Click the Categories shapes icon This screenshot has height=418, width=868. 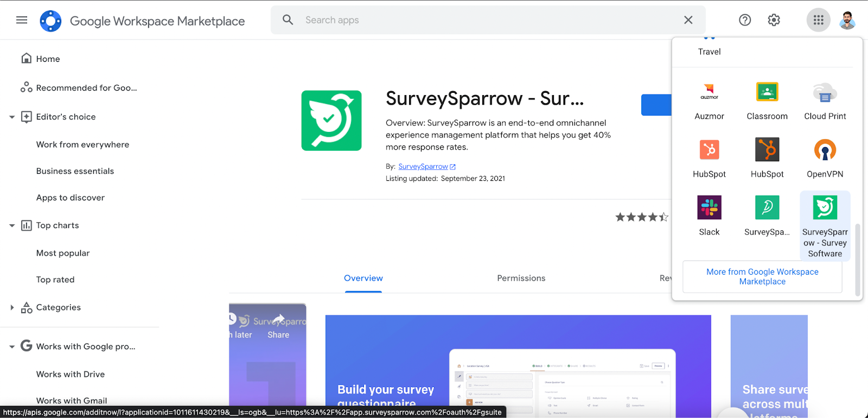[26, 307]
